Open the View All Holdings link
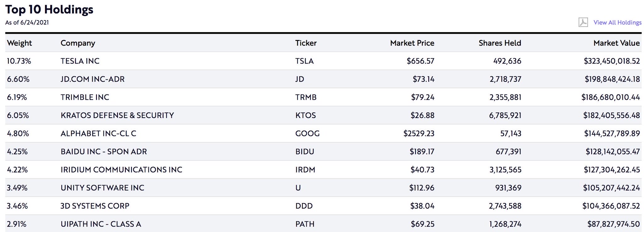The width and height of the screenshot is (644, 232). [x=617, y=22]
